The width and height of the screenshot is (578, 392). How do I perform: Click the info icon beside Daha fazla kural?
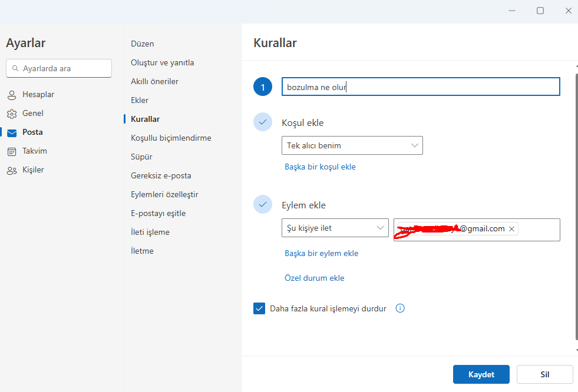(400, 308)
